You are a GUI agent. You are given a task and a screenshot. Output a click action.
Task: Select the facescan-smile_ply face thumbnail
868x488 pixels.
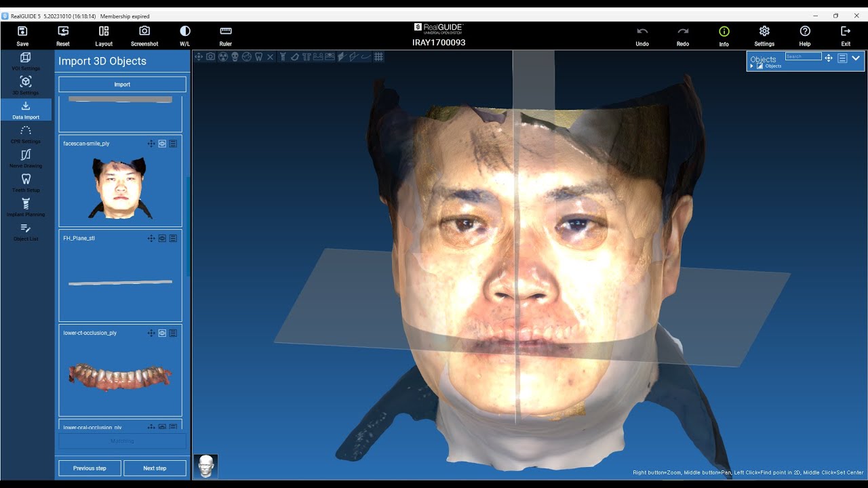coord(120,188)
